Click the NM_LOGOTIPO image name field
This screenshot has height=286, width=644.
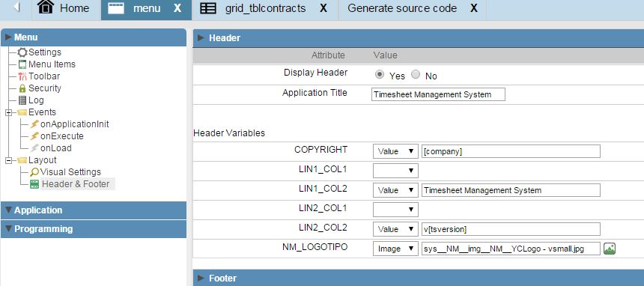click(x=511, y=249)
